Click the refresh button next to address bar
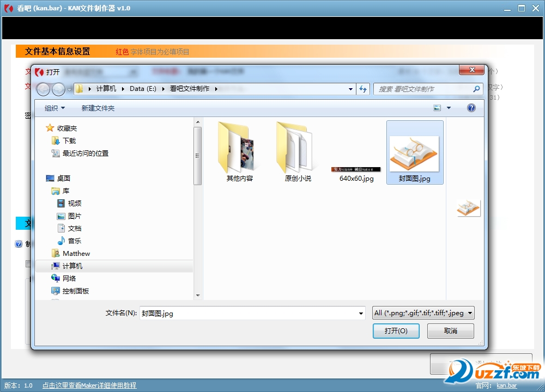 [x=363, y=89]
